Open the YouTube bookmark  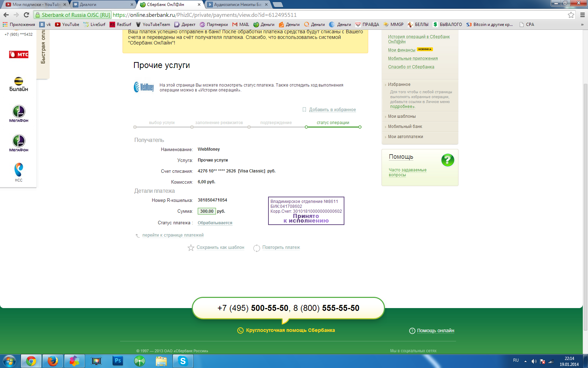[x=67, y=25]
